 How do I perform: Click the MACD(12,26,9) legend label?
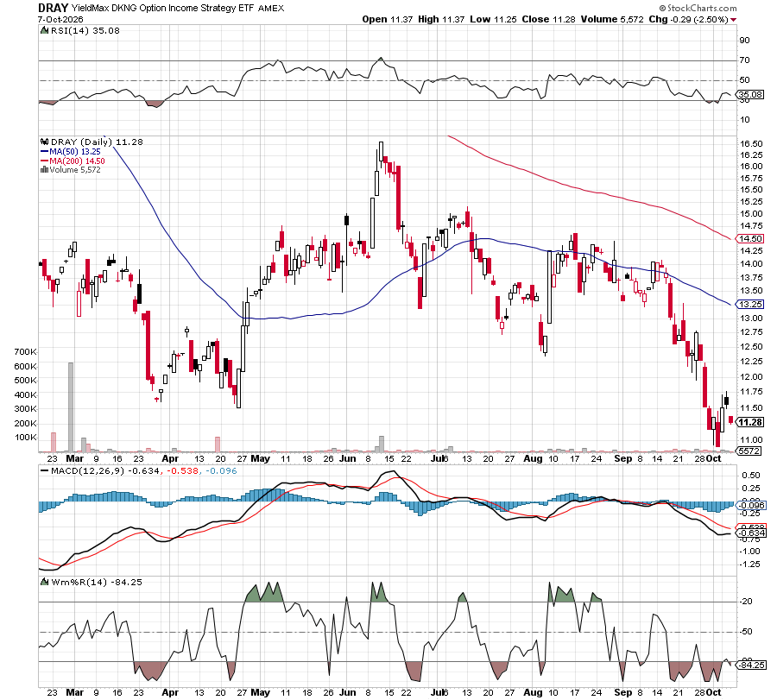tap(88, 470)
